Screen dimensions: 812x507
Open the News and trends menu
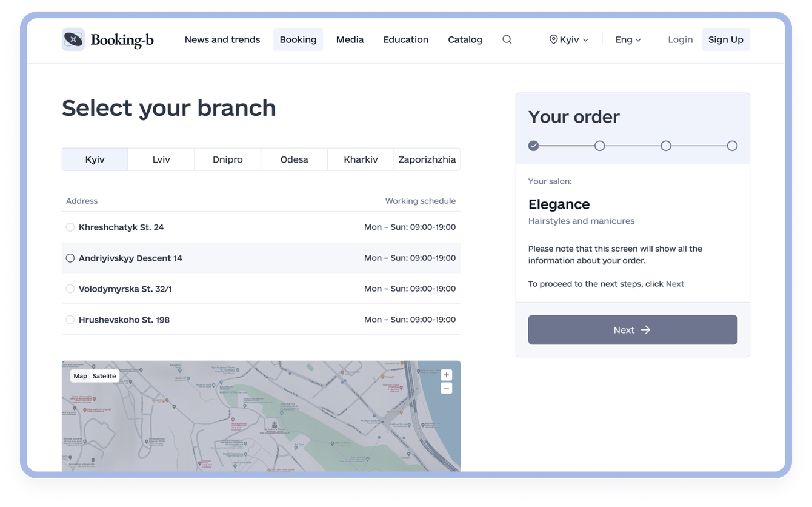click(222, 39)
